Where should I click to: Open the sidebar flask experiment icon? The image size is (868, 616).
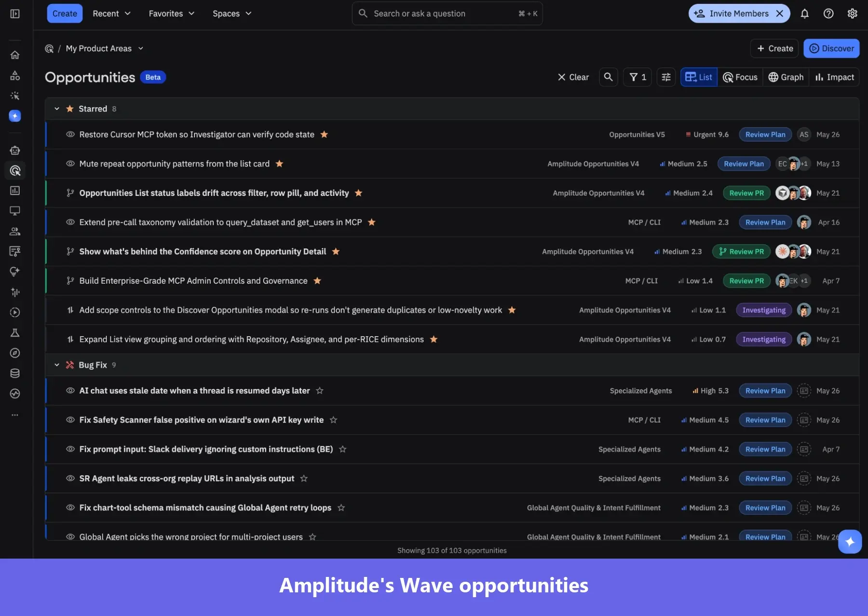tap(15, 333)
